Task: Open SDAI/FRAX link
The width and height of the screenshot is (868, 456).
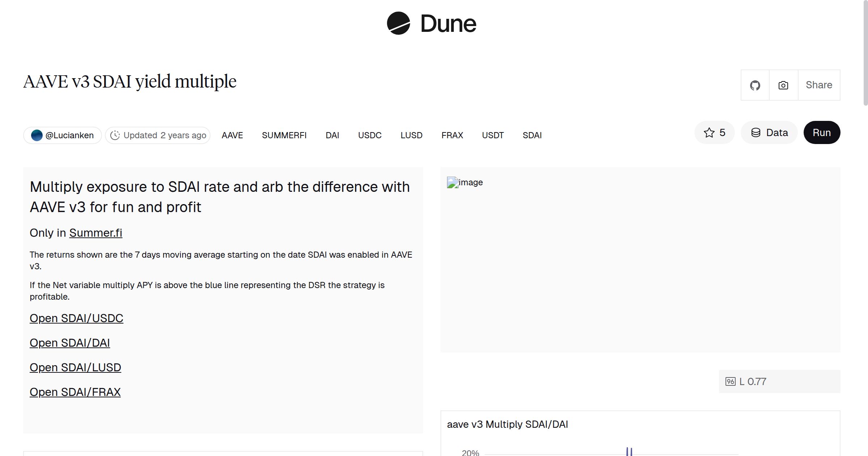Action: click(x=75, y=392)
